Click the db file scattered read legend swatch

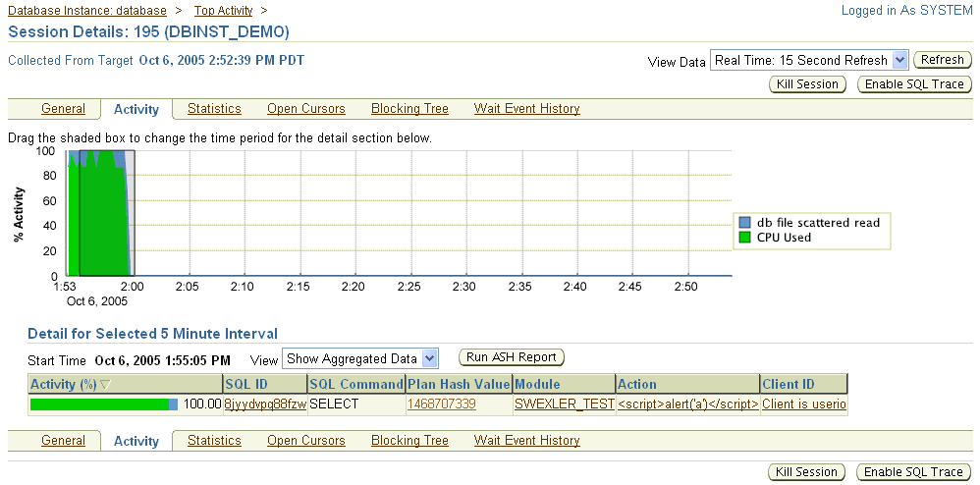tap(745, 223)
